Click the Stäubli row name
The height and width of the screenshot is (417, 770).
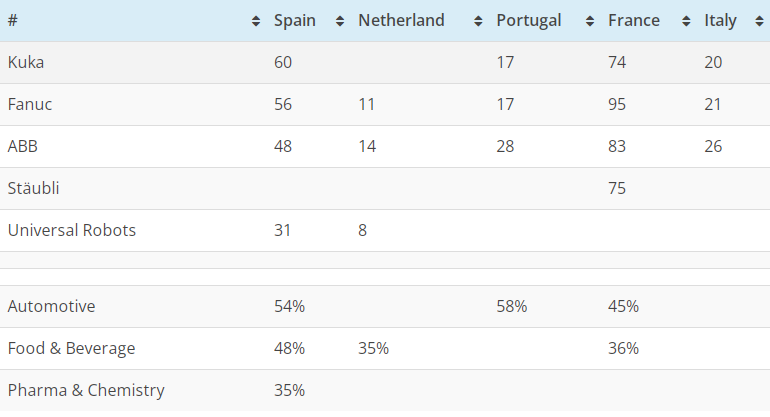coord(33,188)
